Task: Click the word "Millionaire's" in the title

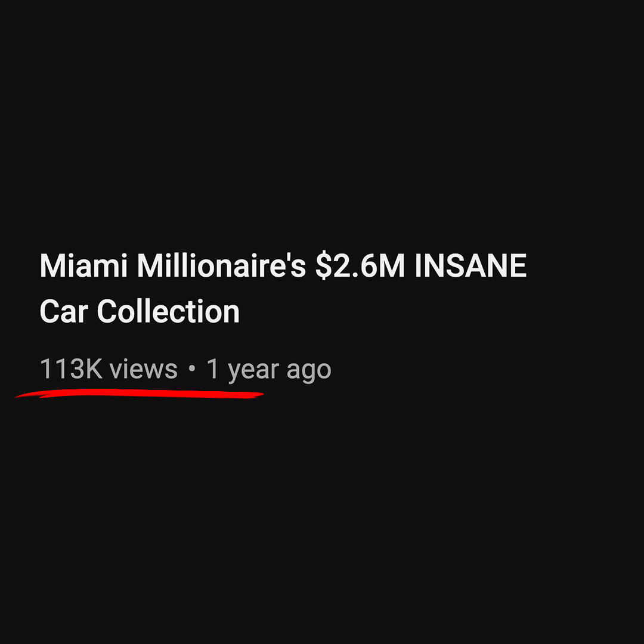Action: coord(221,265)
